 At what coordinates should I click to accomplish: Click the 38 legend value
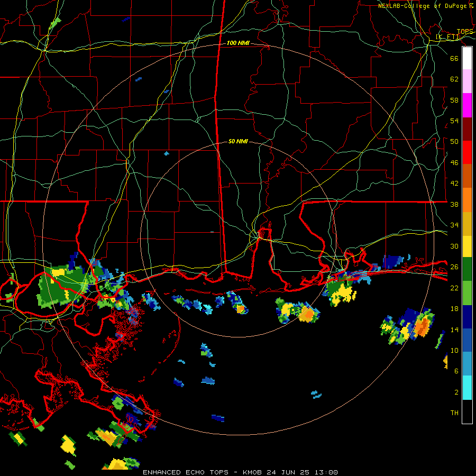454,204
